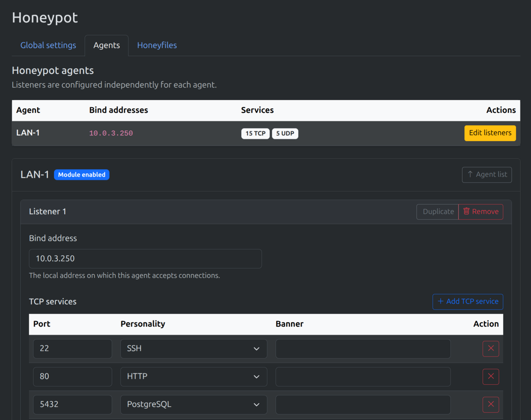Screen dimensions: 531x420
Task: Duplicate Listener 1
Action: (x=437, y=211)
